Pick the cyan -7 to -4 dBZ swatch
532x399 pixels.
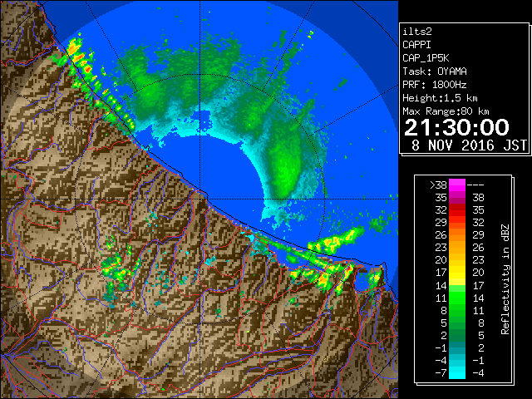coord(457,372)
